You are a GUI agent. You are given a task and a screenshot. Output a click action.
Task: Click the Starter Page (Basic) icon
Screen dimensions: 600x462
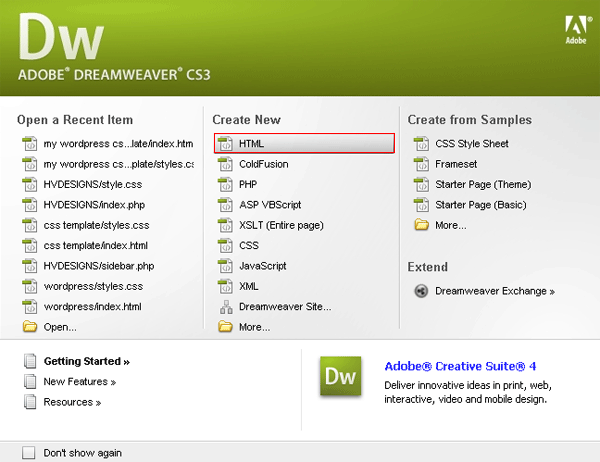[x=421, y=205]
